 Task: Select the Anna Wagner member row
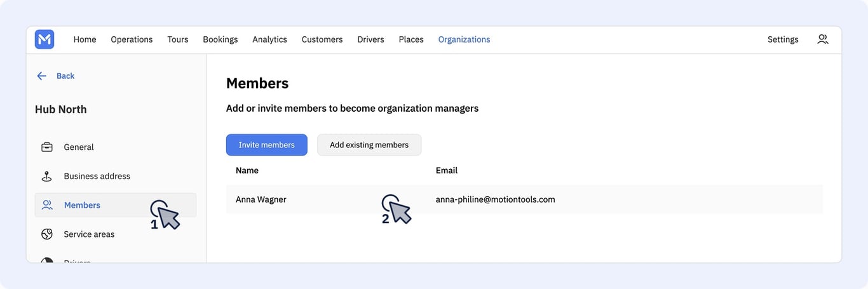coord(524,199)
